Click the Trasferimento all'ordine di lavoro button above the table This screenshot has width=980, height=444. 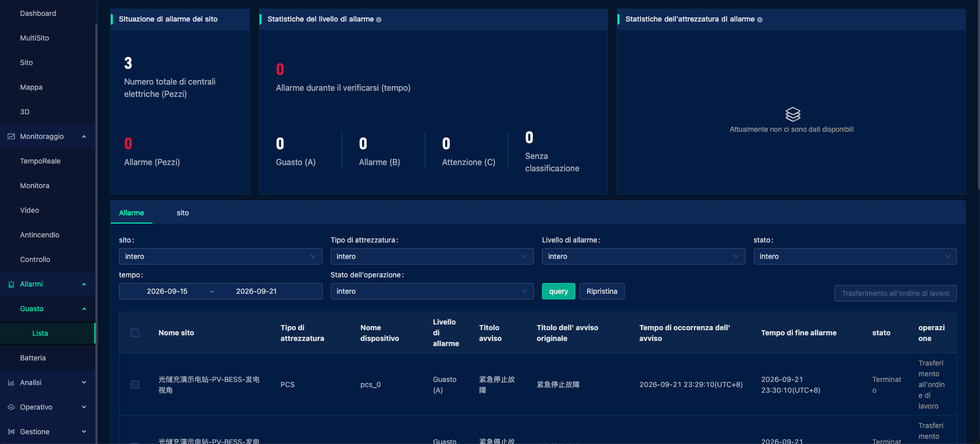[895, 293]
